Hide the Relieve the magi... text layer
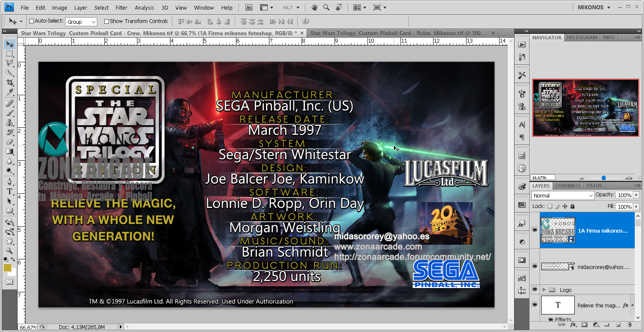The width and height of the screenshot is (644, 332). pyautogui.click(x=535, y=305)
